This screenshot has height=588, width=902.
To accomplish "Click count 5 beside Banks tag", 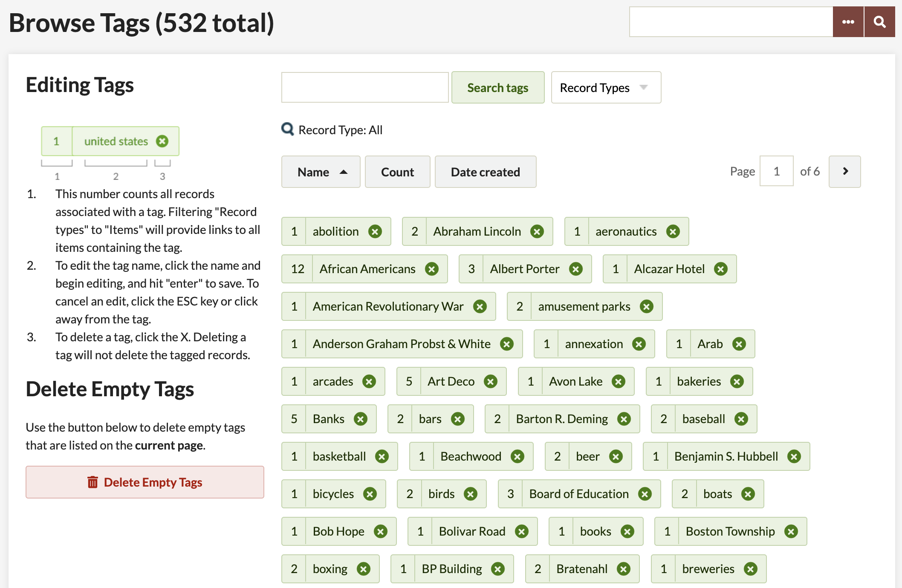I will (x=294, y=419).
